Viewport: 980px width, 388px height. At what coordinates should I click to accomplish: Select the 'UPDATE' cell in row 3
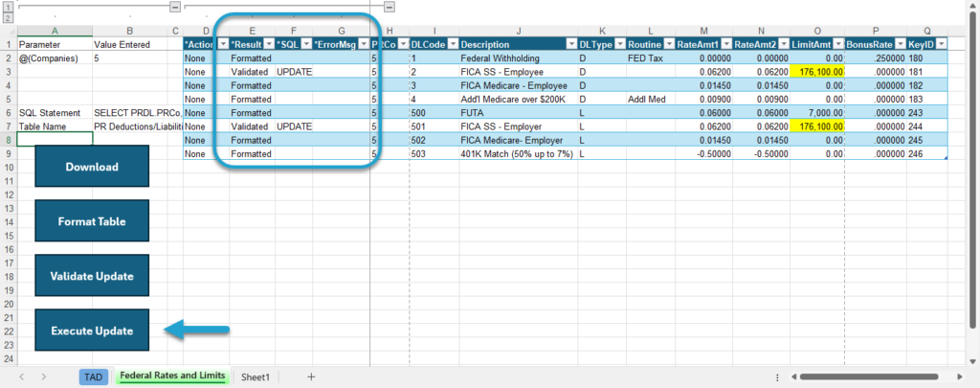click(294, 72)
